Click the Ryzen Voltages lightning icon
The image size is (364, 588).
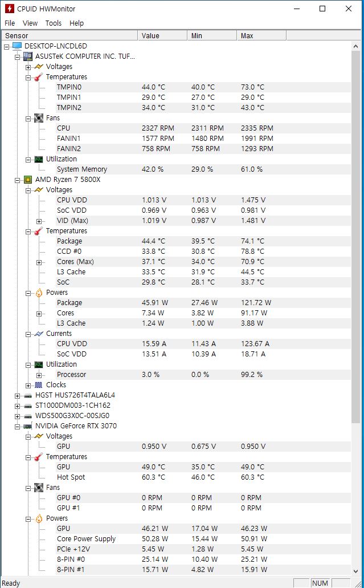(39, 190)
